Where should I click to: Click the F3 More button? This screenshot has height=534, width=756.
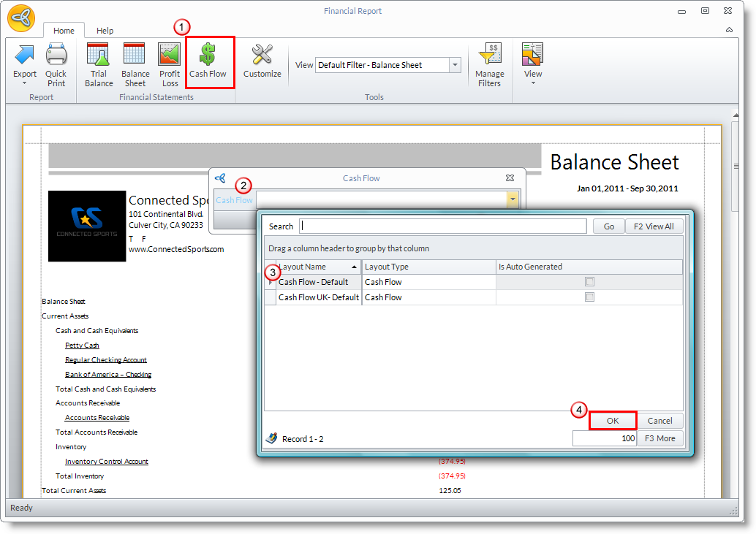pos(659,438)
